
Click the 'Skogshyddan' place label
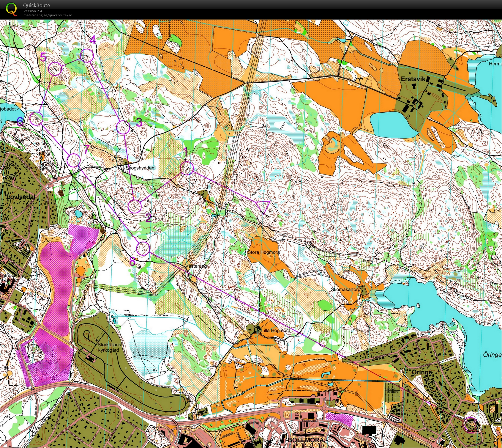(x=140, y=168)
